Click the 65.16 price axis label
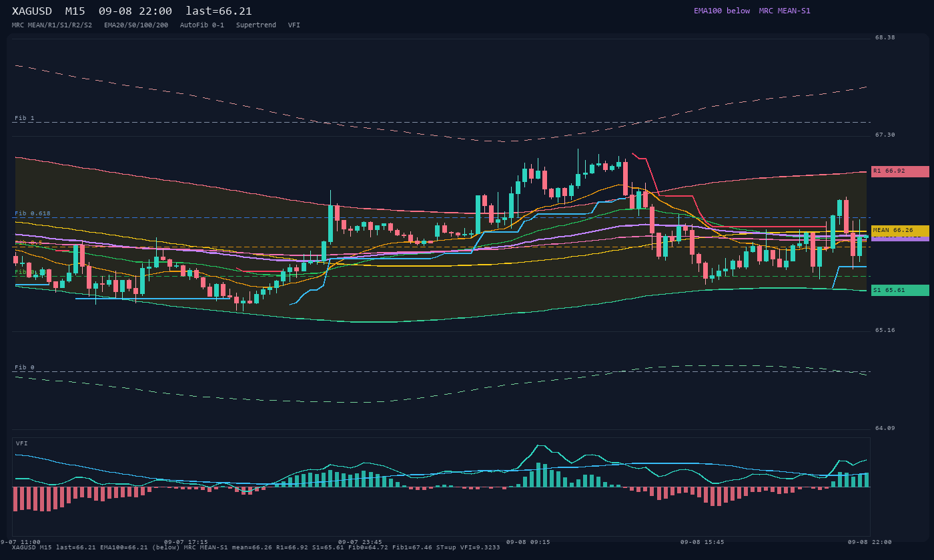The height and width of the screenshot is (560, 934). tap(885, 330)
